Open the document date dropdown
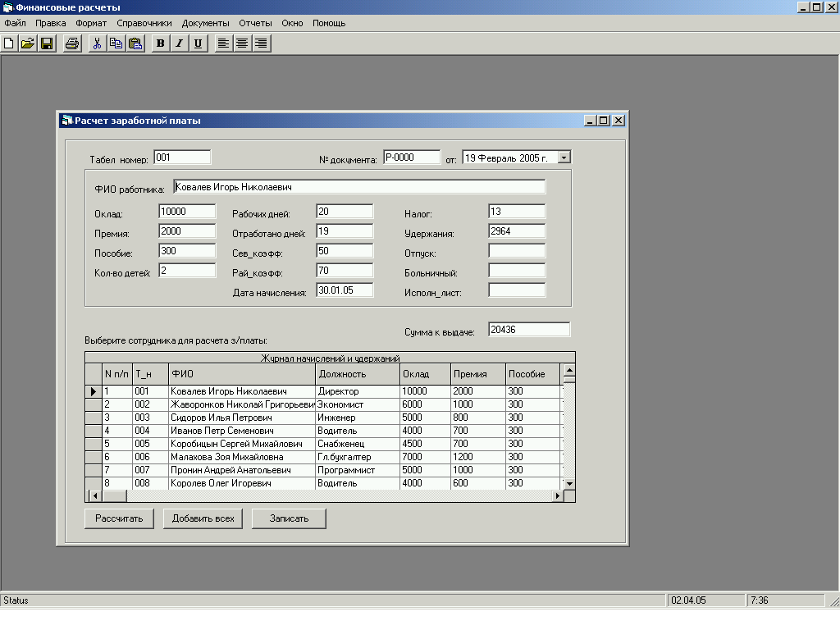This screenshot has width=840, height=630. click(x=564, y=157)
